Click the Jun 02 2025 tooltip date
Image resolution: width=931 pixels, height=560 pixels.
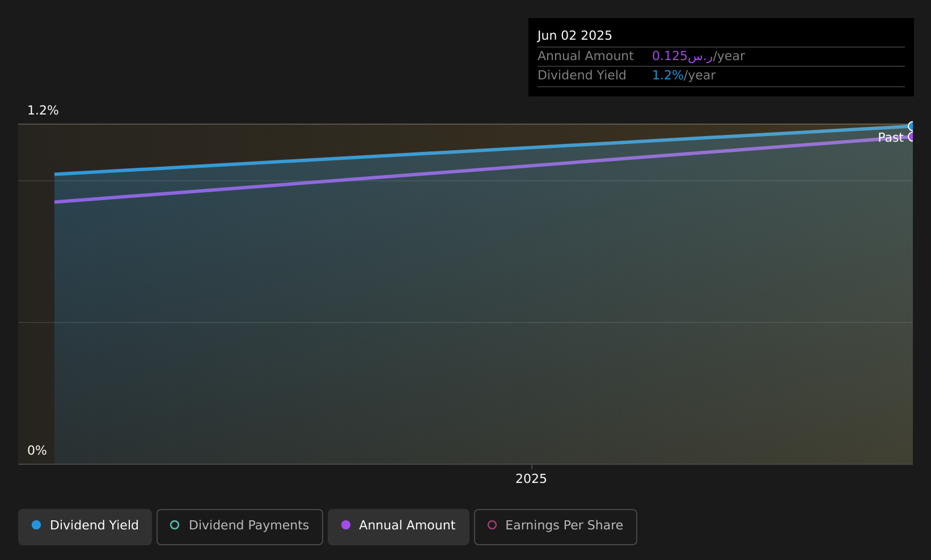pyautogui.click(x=575, y=36)
